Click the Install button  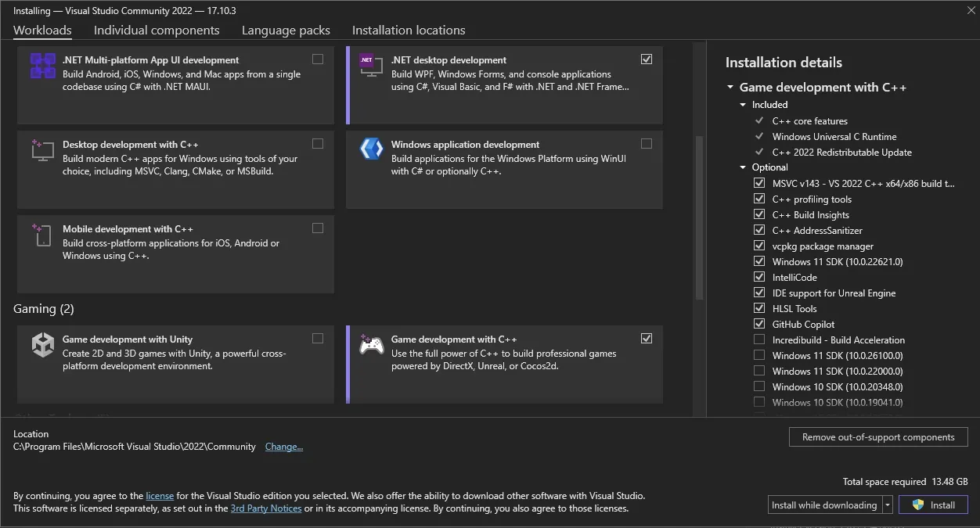[933, 505]
